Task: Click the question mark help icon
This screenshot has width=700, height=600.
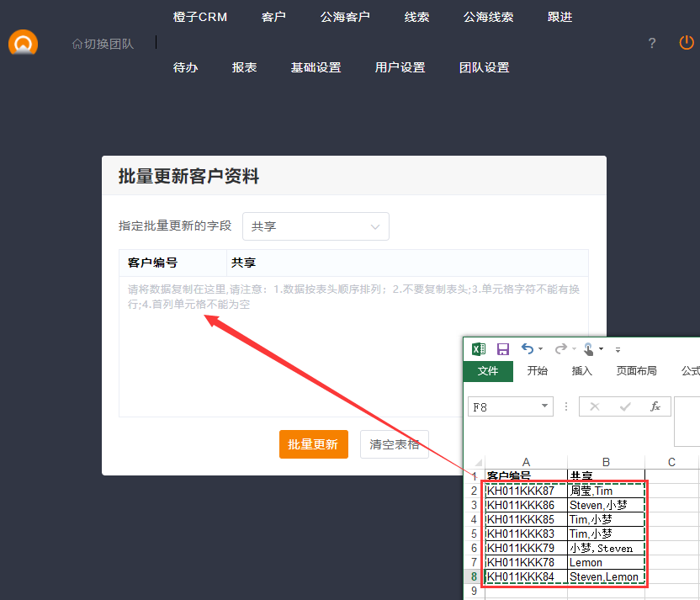Action: [x=652, y=44]
